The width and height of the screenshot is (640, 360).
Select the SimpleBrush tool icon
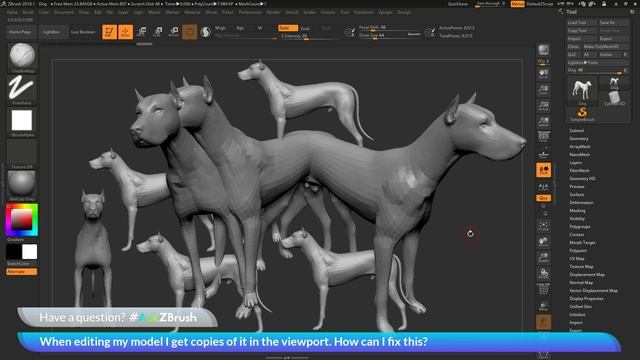coord(582,115)
